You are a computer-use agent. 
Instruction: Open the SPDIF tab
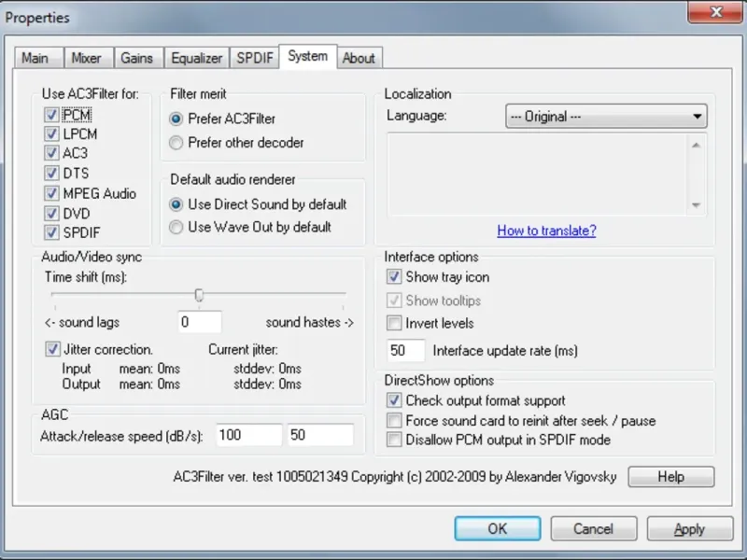(x=254, y=58)
